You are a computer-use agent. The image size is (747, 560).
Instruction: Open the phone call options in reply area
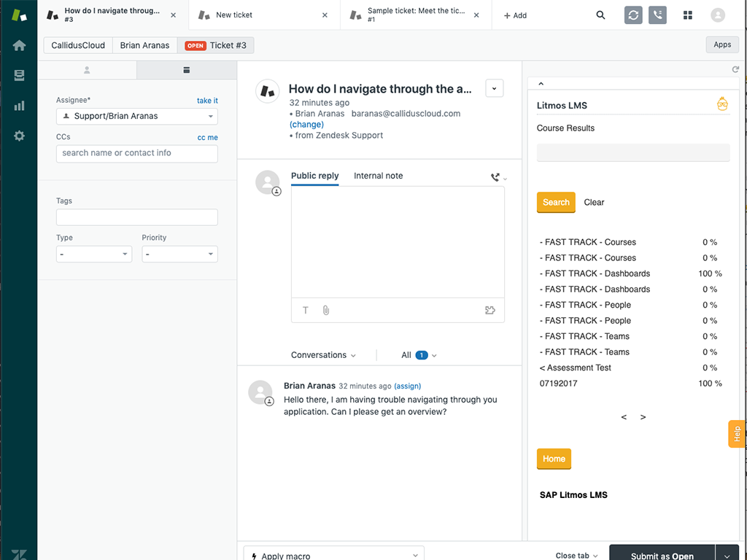[x=499, y=178]
